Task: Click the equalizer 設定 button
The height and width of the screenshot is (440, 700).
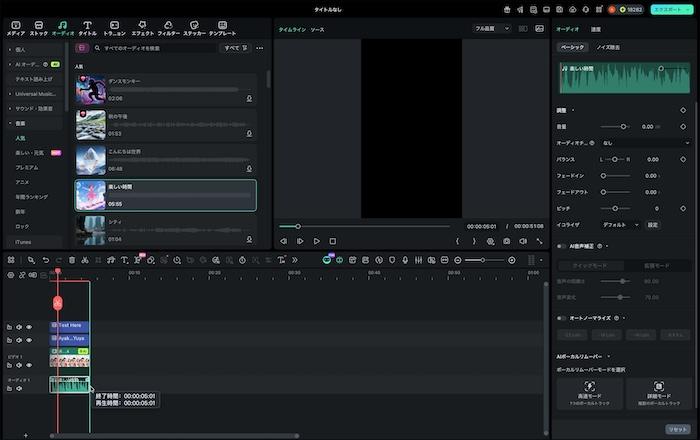Action: tap(653, 225)
